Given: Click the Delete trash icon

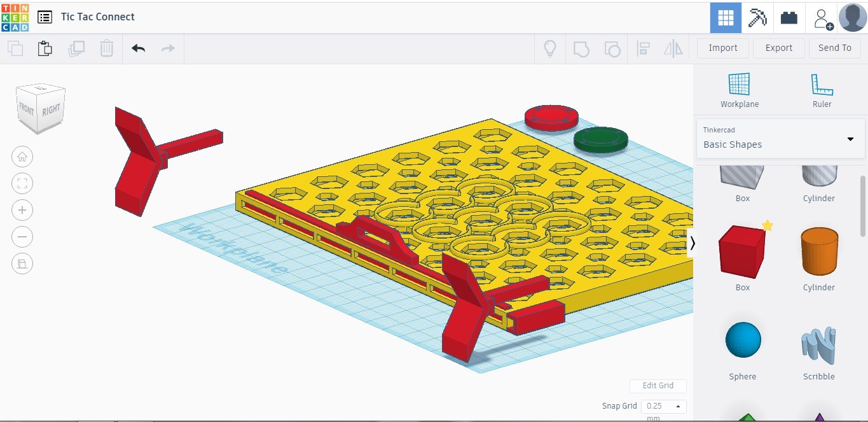Looking at the screenshot, I should pyautogui.click(x=107, y=48).
